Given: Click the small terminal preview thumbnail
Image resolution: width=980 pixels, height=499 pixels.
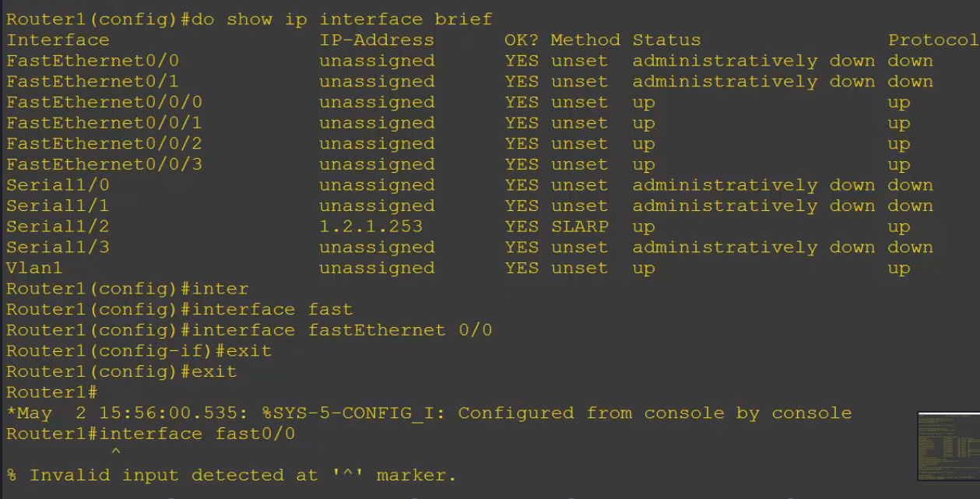Looking at the screenshot, I should click(947, 445).
